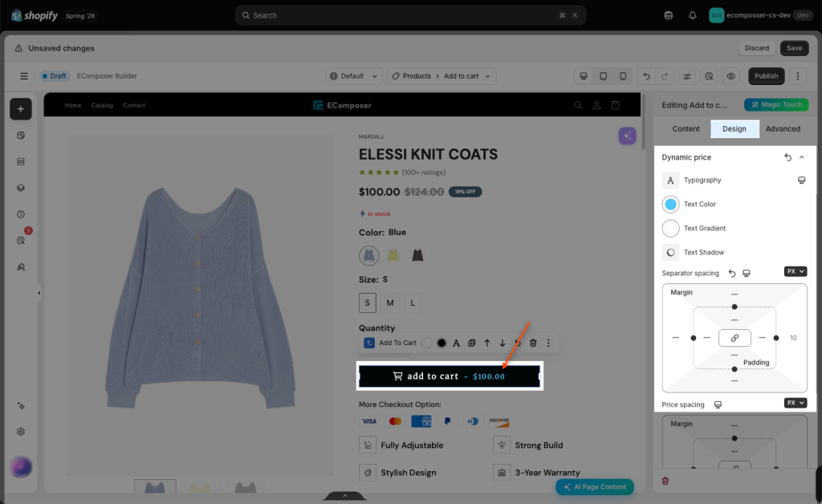Delete element with trash in floating toolbar

[533, 343]
